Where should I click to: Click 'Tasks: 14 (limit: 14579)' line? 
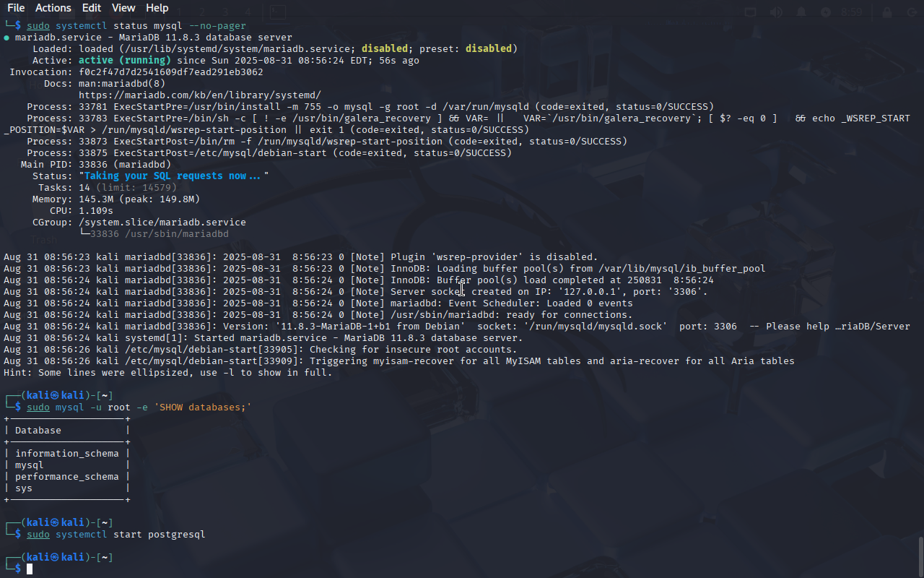pyautogui.click(x=108, y=188)
